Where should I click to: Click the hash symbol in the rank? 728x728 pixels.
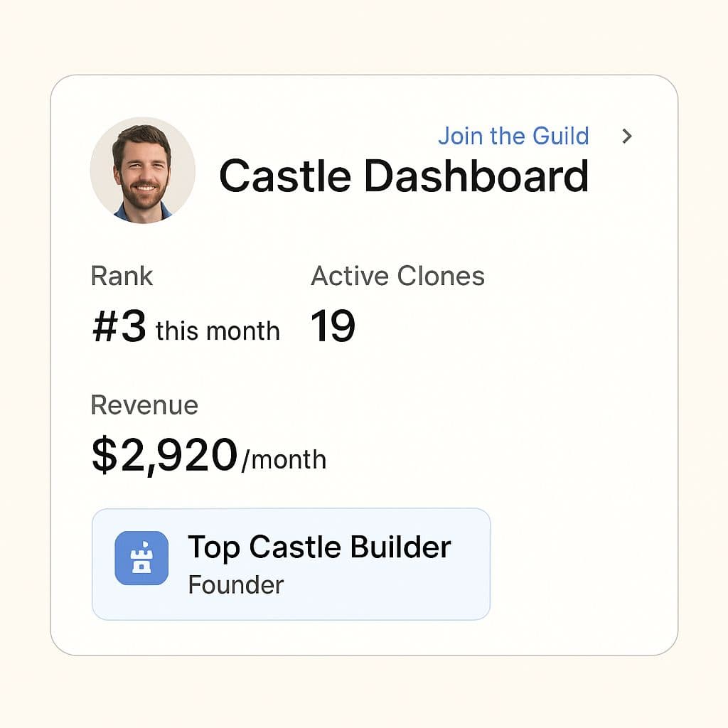point(104,328)
